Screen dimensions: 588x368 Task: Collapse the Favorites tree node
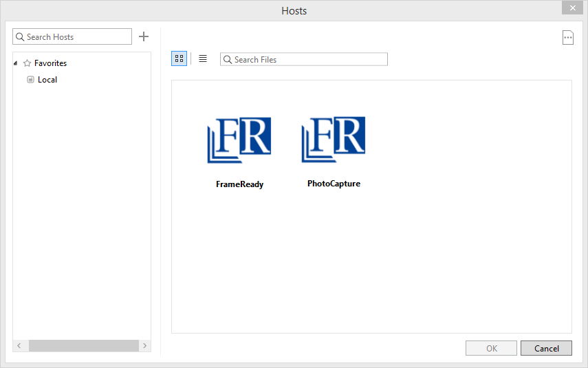pyautogui.click(x=15, y=63)
